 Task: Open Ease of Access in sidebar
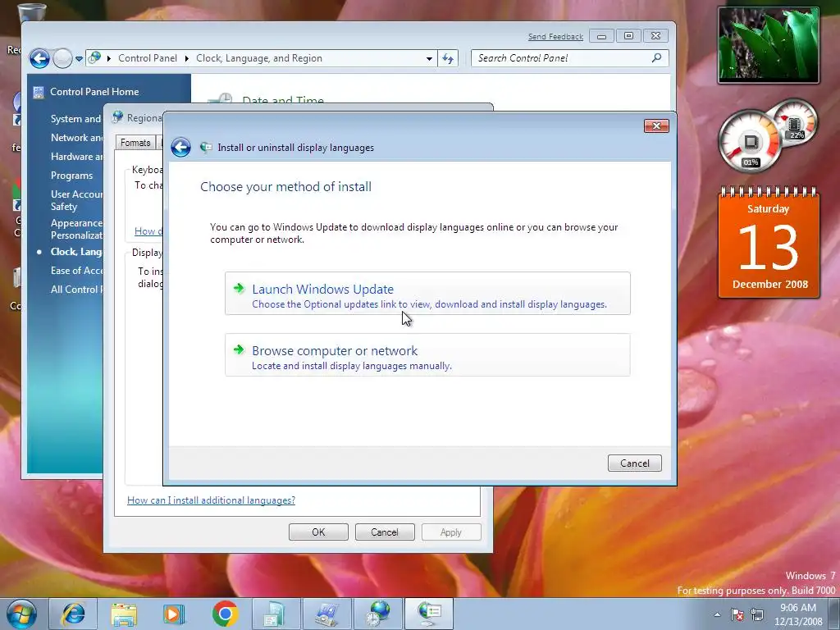[76, 271]
